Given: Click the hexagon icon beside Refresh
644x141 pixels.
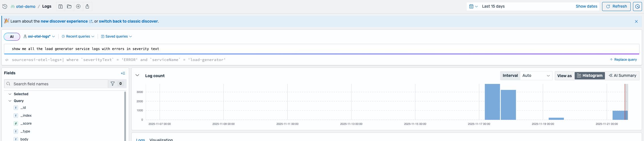Looking at the screenshot, I should (637, 6).
